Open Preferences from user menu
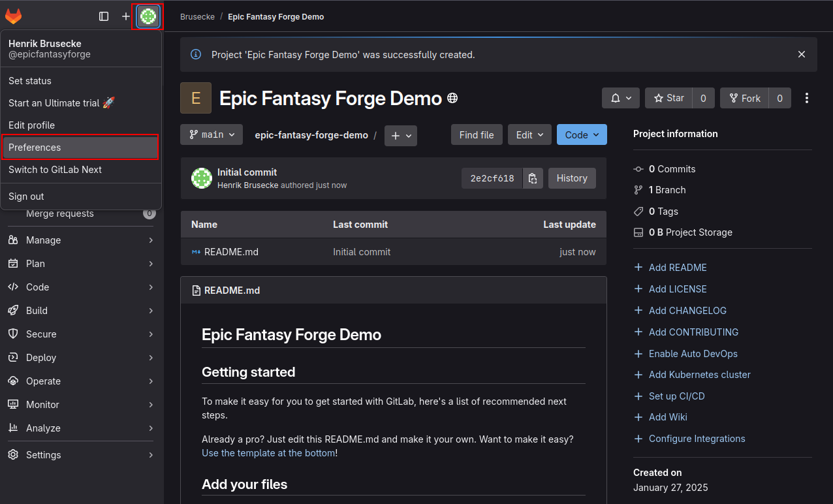 tap(81, 148)
